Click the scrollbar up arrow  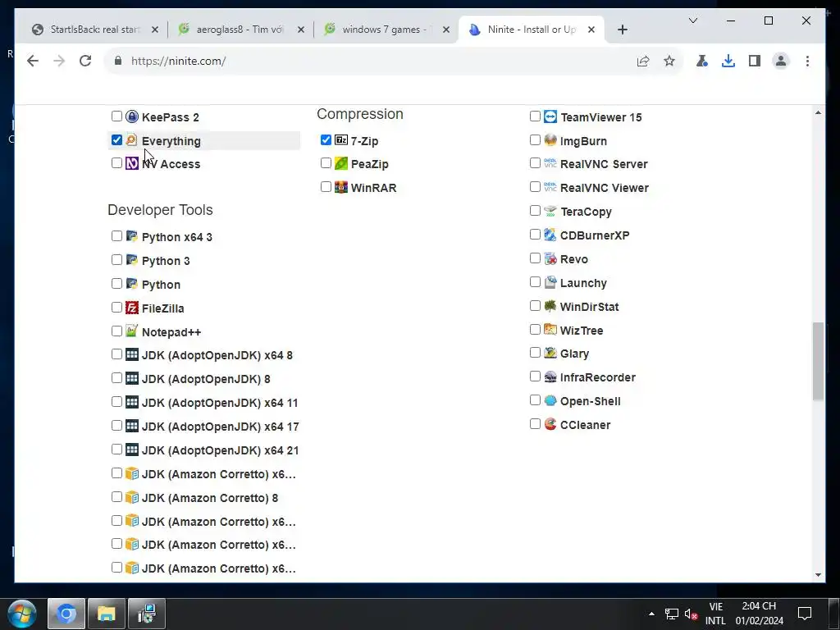818,112
